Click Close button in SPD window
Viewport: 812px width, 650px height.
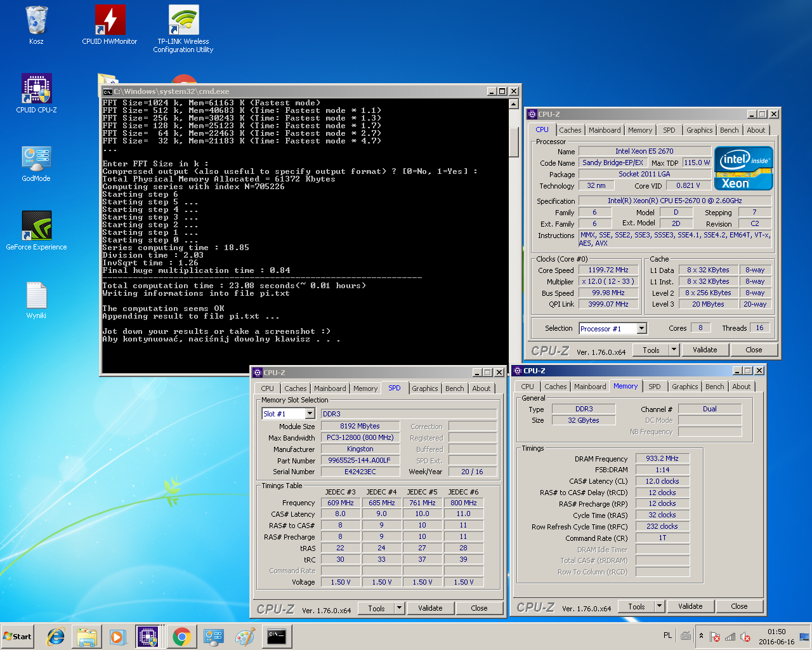(x=479, y=608)
